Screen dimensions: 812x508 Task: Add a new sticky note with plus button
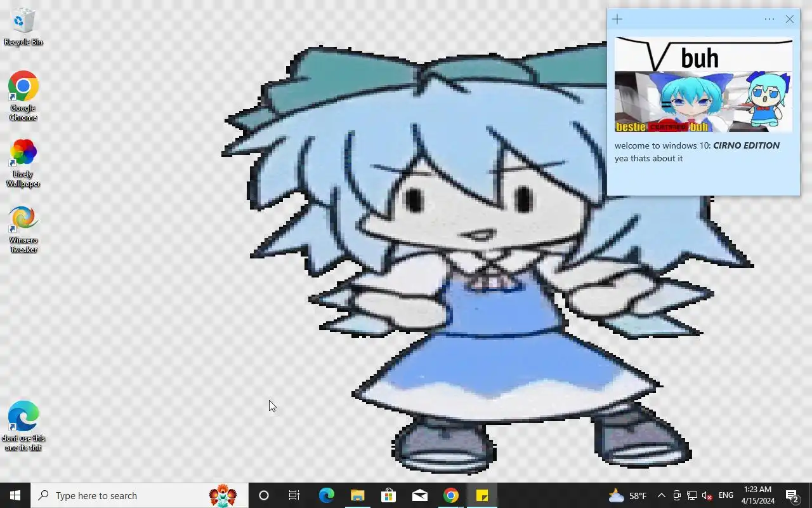[617, 19]
